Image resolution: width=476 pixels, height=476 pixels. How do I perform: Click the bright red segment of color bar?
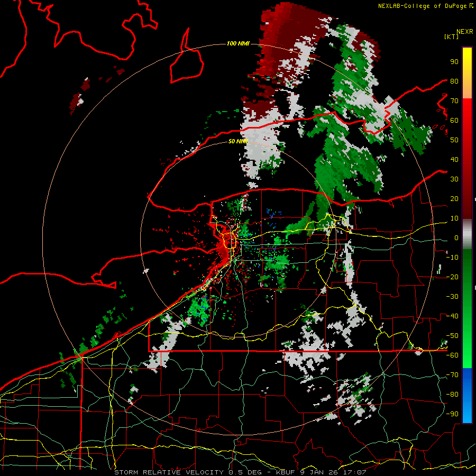tap(467, 109)
